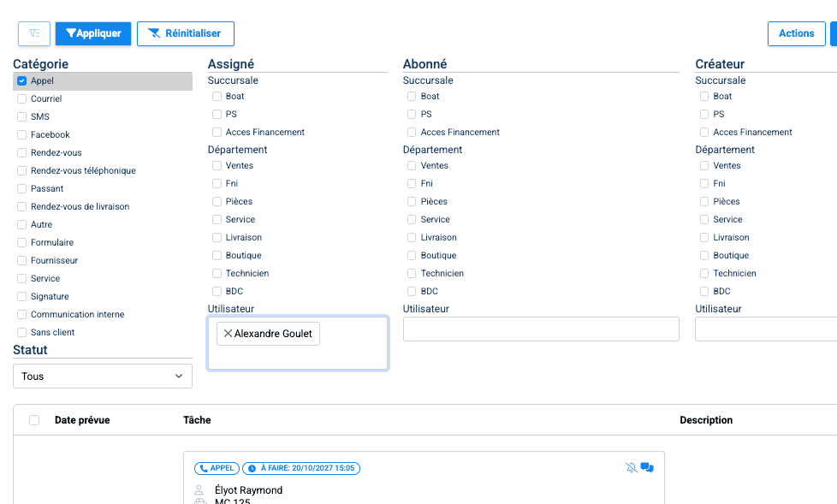This screenshot has width=837, height=504.
Task: Check Rendez-vous de livraison category
Action: point(22,206)
